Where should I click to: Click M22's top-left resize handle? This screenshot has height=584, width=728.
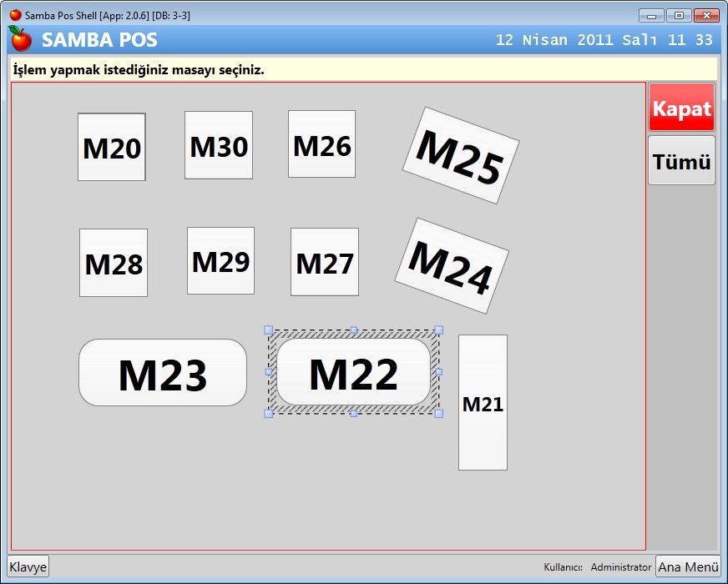click(268, 330)
